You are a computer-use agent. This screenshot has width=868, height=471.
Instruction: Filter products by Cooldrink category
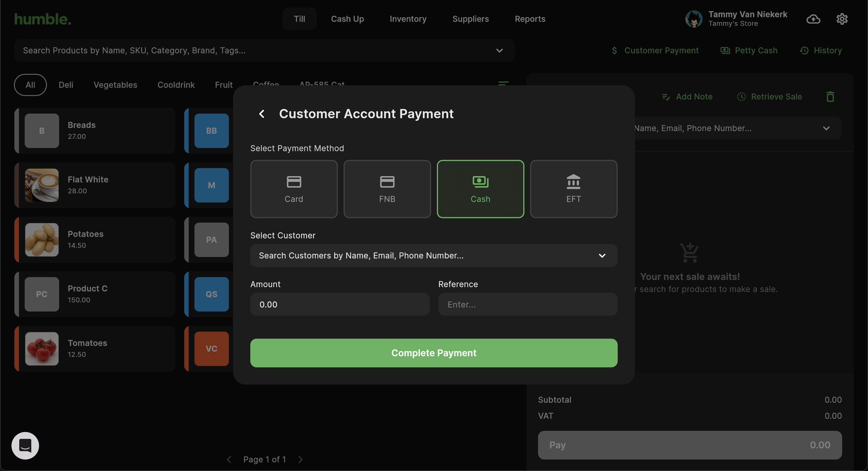tap(176, 85)
